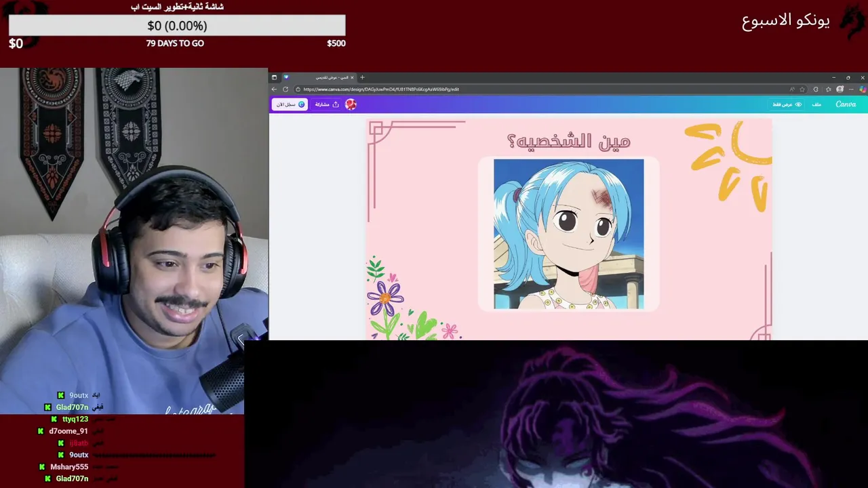The width and height of the screenshot is (868, 488).
Task: Select the Canva presentation browser tab
Action: pos(319,77)
